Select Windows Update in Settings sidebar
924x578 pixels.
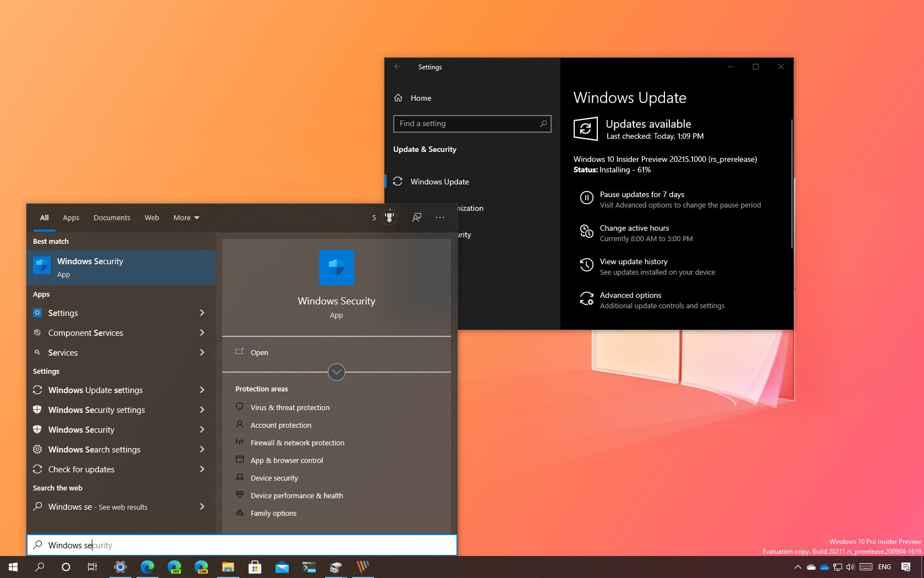440,182
